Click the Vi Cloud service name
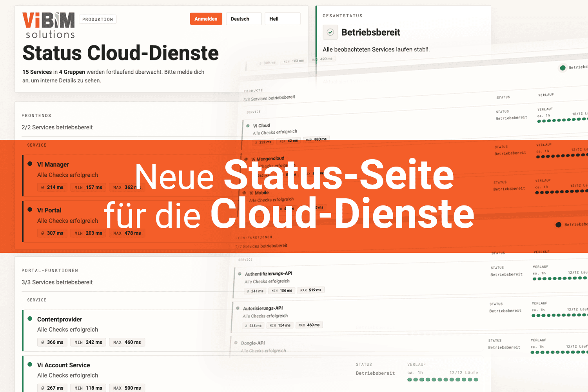This screenshot has height=392, width=588. pos(261,125)
